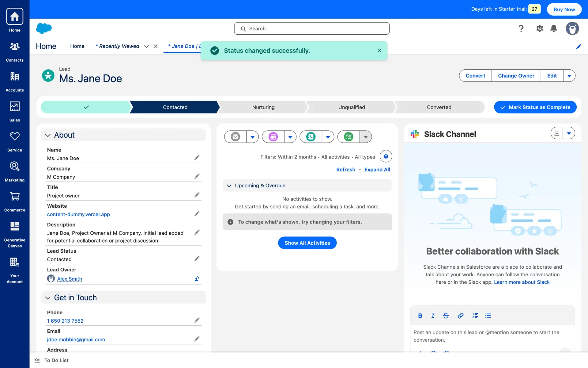Open activity filter settings gear
Image resolution: width=588 pixels, height=368 pixels.
pyautogui.click(x=386, y=156)
